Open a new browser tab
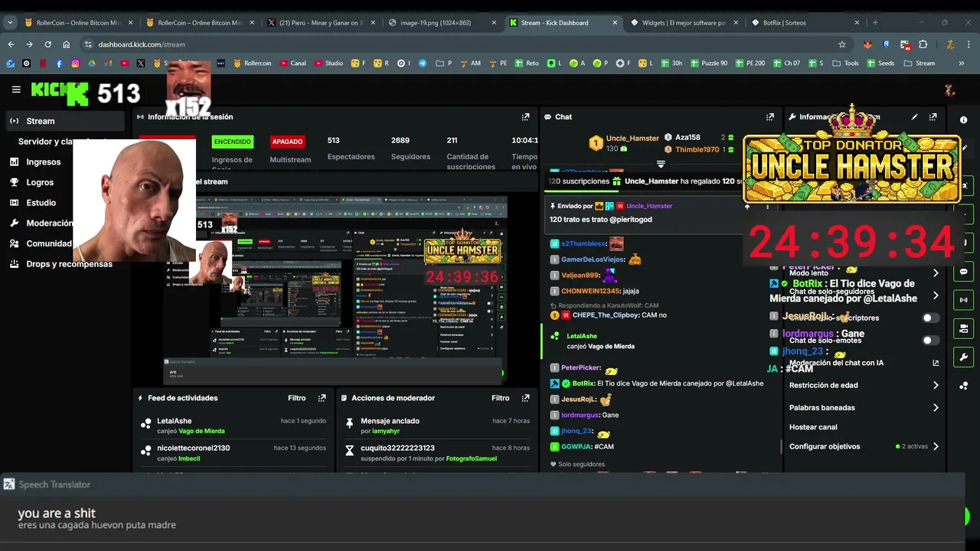Screen dimensions: 980x551 coord(875,23)
